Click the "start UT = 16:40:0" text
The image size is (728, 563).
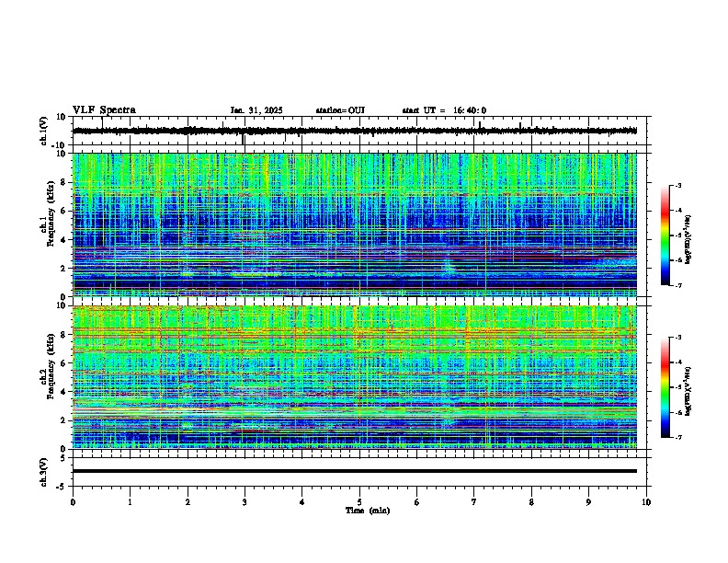(x=444, y=110)
